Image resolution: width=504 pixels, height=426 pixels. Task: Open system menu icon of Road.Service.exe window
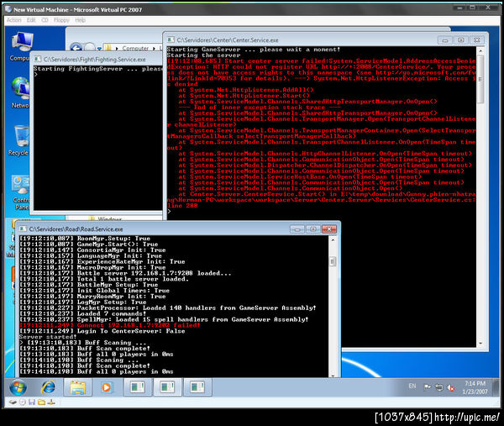coord(23,229)
